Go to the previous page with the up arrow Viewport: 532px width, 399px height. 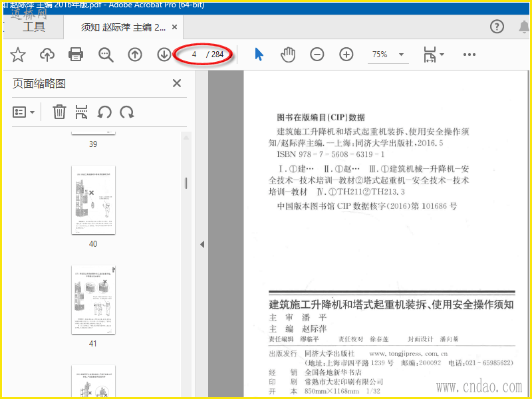pos(135,55)
